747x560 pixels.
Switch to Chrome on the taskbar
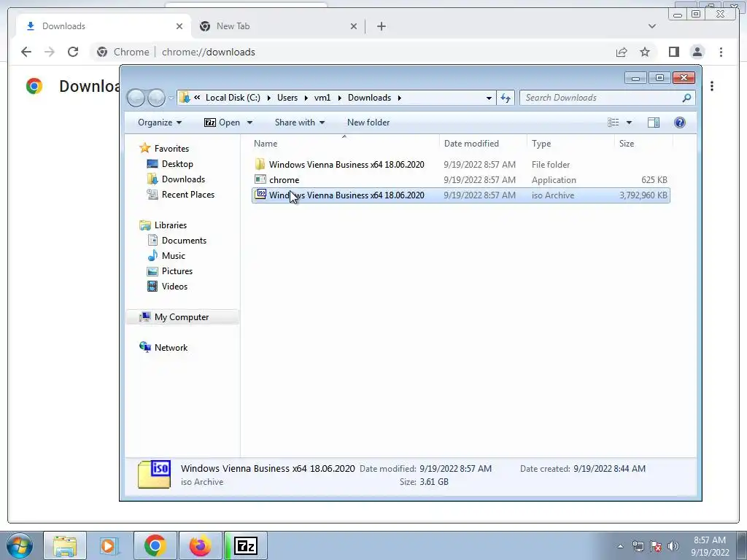tap(155, 545)
